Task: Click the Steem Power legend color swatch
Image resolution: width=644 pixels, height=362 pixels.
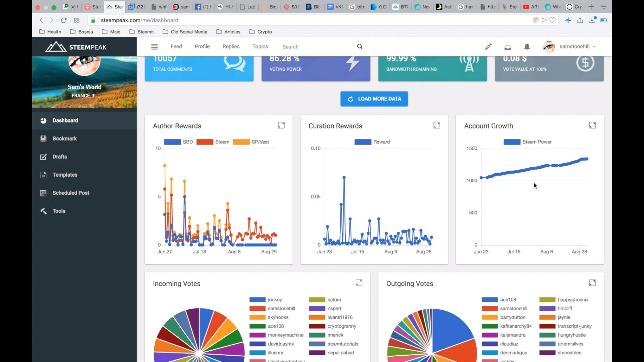Action: point(512,142)
